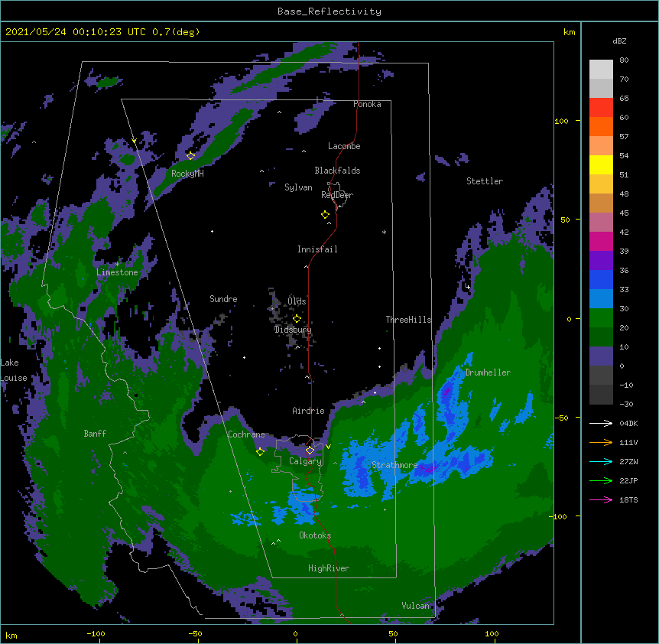Image resolution: width=659 pixels, height=644 pixels.
Task: Click the Base_Reflectivity title
Action: coord(329,11)
